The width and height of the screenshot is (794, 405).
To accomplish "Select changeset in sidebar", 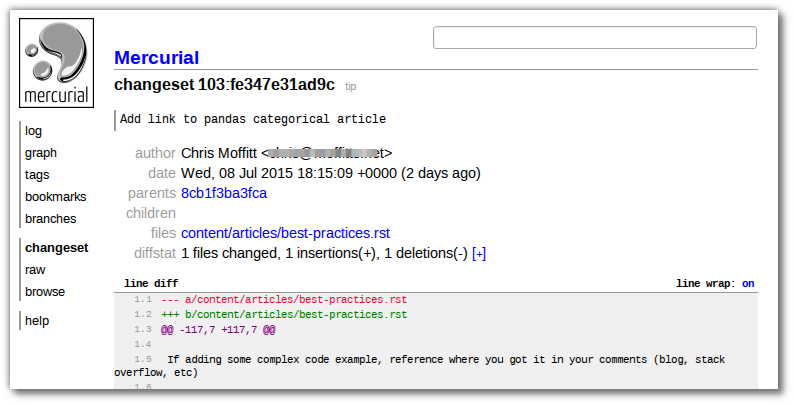I will pyautogui.click(x=57, y=248).
